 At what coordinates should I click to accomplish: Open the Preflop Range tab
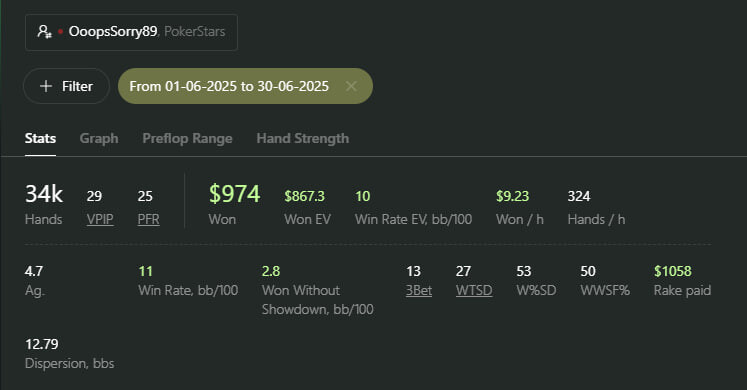click(x=187, y=139)
